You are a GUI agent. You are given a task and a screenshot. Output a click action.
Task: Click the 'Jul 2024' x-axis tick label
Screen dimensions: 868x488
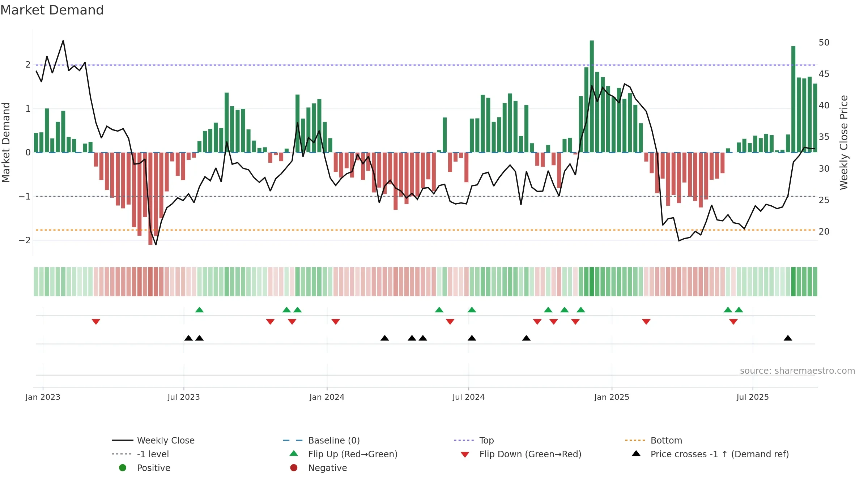pos(469,397)
